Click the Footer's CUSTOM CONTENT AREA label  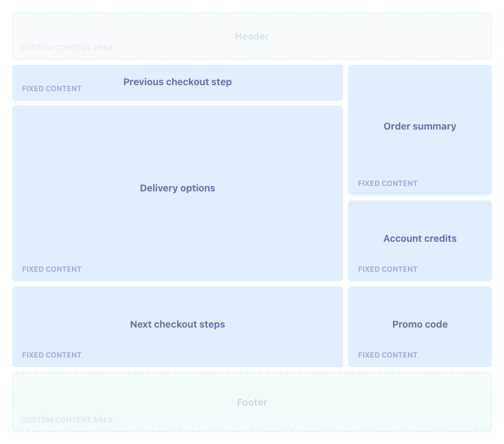67,420
